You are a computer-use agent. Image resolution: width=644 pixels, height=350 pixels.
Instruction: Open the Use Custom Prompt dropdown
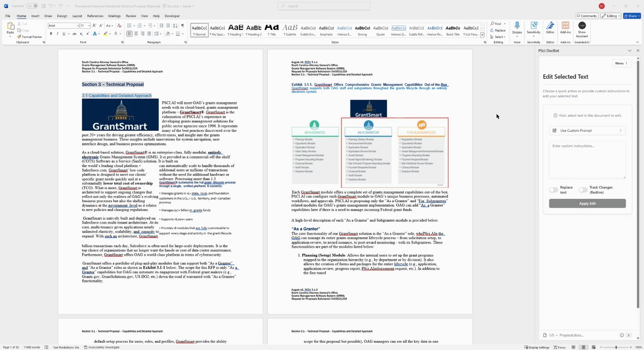[587, 130]
